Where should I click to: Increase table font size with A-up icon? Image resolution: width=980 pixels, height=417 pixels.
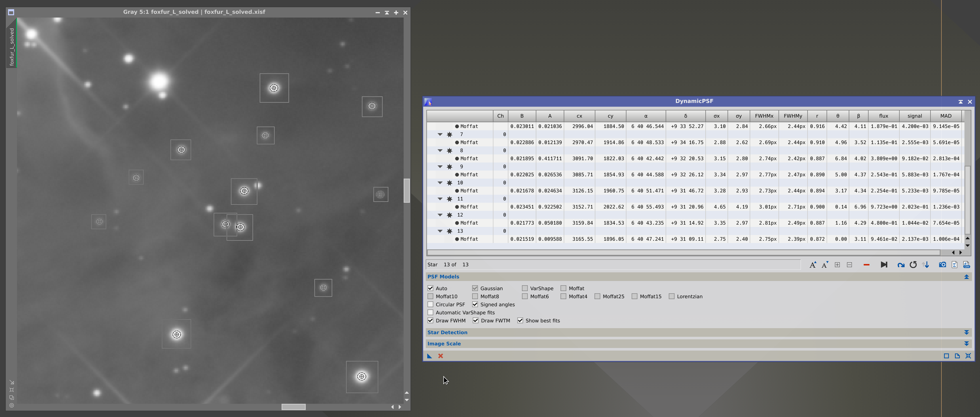[813, 265]
